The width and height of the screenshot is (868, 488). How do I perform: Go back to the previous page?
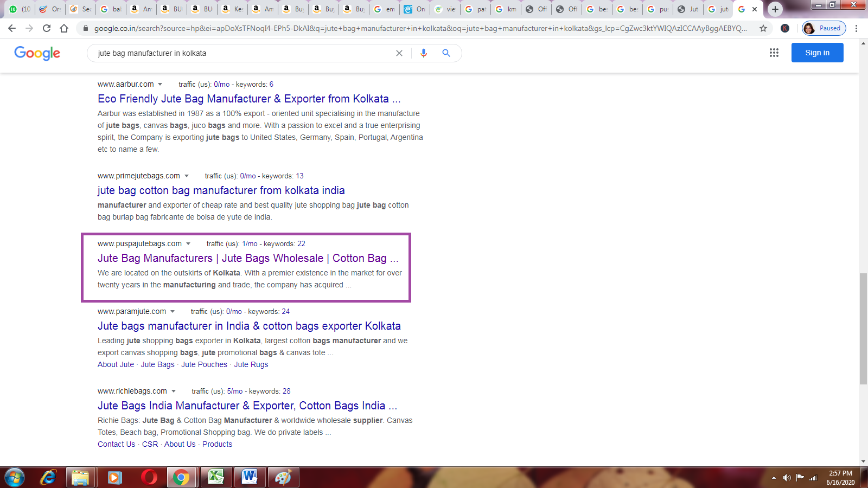(x=12, y=28)
